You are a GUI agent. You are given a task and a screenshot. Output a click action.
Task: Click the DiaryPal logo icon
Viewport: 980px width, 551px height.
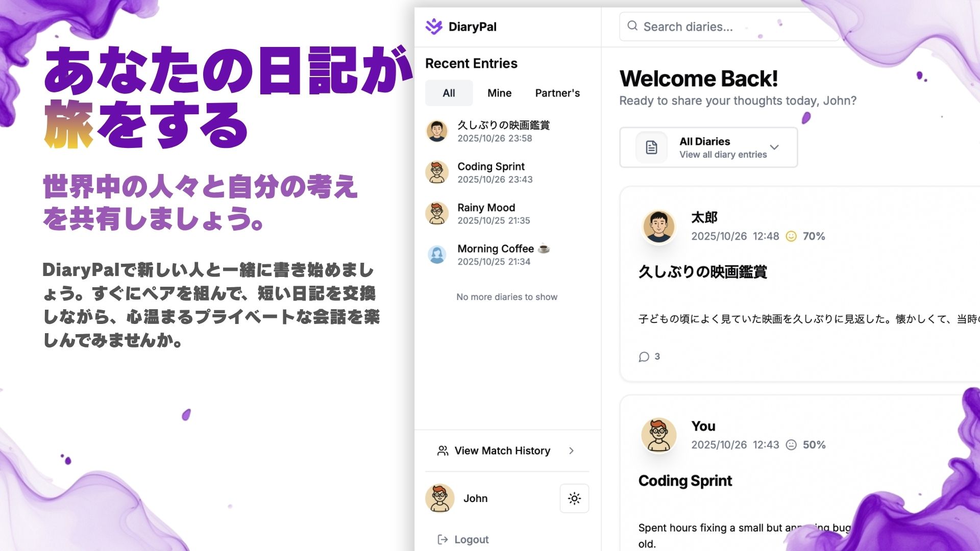tap(434, 27)
